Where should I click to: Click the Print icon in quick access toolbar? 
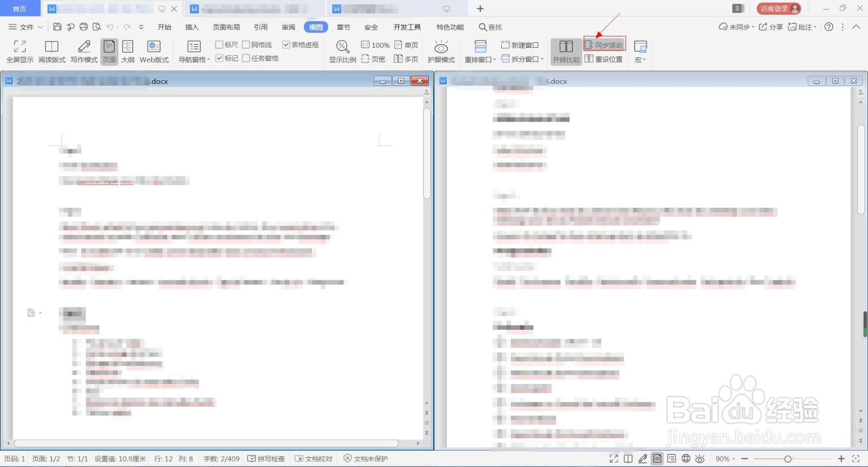tap(84, 27)
